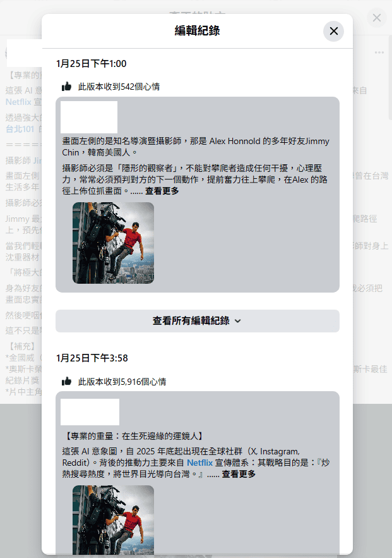This screenshot has width=392, height=558.
Task: Expand 查看更多 in the 下午1:00 version
Action: tap(162, 191)
